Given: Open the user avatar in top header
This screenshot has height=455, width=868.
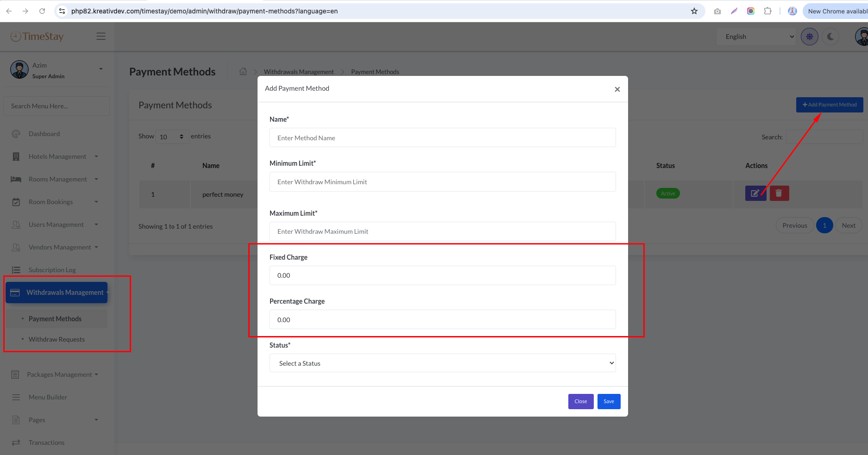Looking at the screenshot, I should pos(862,37).
